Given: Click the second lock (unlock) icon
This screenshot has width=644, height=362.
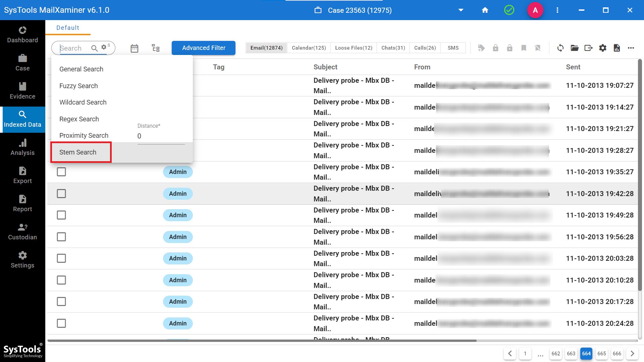Looking at the screenshot, I should click(x=509, y=48).
